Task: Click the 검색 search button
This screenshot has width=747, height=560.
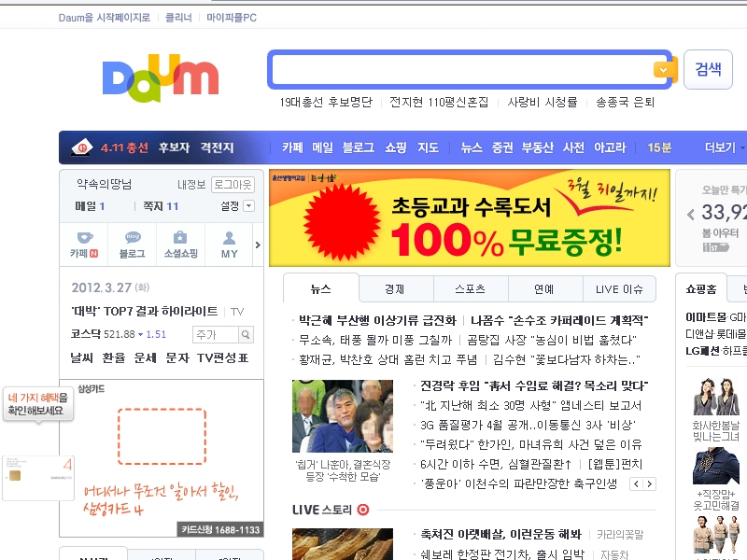Action: tap(708, 69)
